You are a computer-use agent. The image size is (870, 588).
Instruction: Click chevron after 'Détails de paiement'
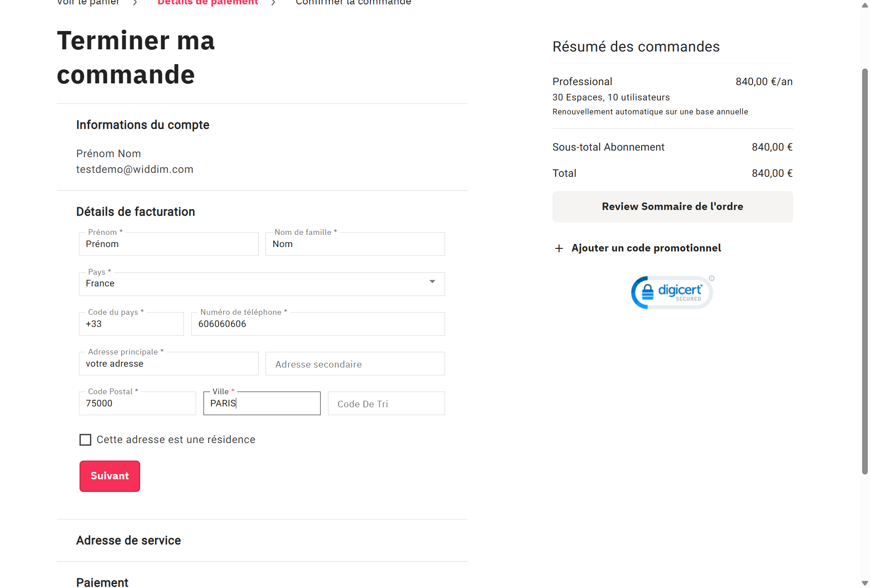[273, 3]
